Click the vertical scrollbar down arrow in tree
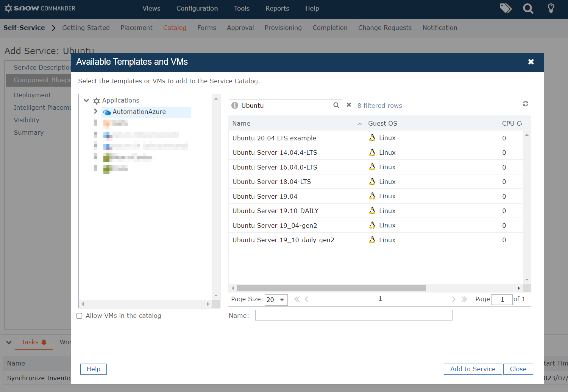Viewport: 568px width, 392px height. click(x=216, y=296)
